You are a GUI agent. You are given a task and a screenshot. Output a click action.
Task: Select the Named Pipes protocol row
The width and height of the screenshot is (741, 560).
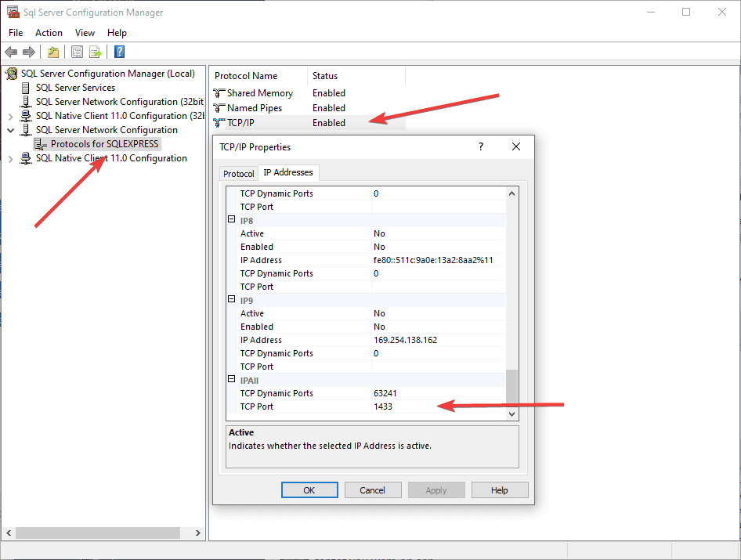[x=309, y=108]
